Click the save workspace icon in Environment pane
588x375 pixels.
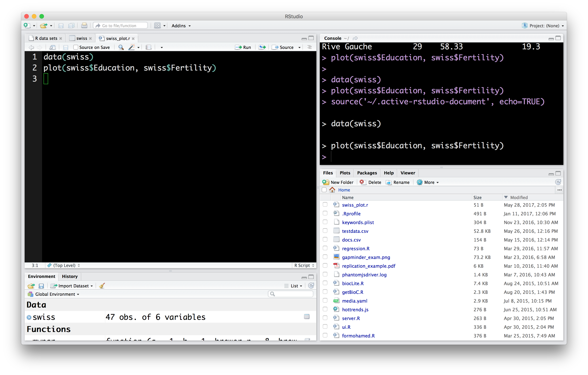[x=41, y=286]
